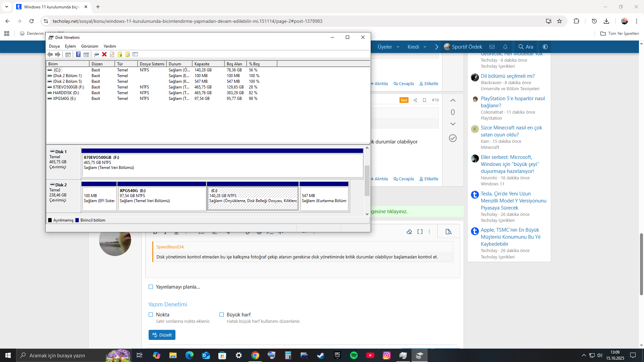Screen dimensions: 644x362
Task: Sort volumes by the Kapasite column header
Action: click(x=208, y=64)
